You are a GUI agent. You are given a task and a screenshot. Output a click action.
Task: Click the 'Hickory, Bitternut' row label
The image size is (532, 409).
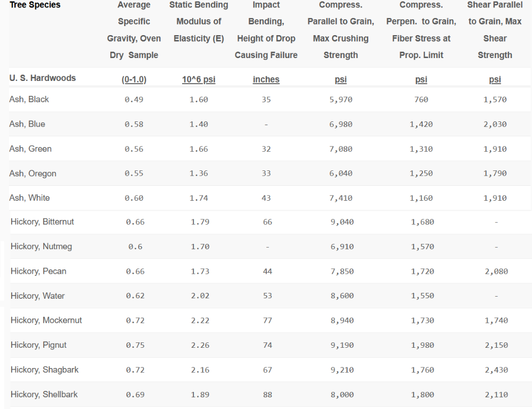click(x=42, y=222)
